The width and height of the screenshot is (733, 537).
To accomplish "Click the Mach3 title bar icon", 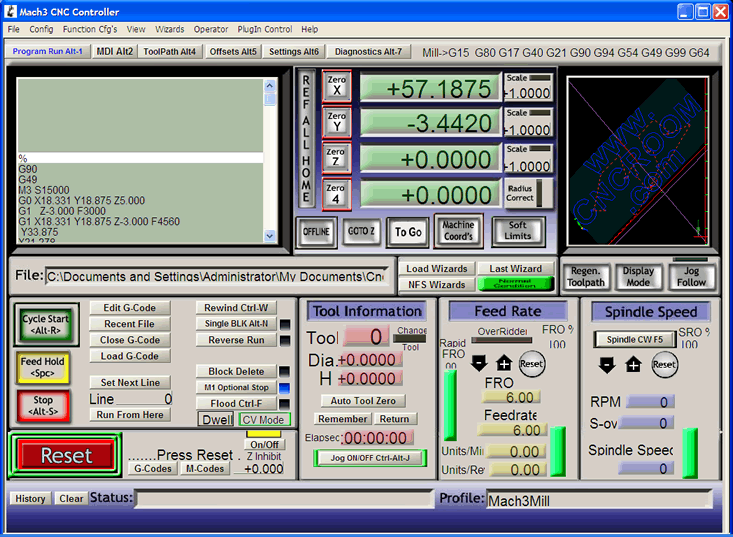I will click(10, 11).
